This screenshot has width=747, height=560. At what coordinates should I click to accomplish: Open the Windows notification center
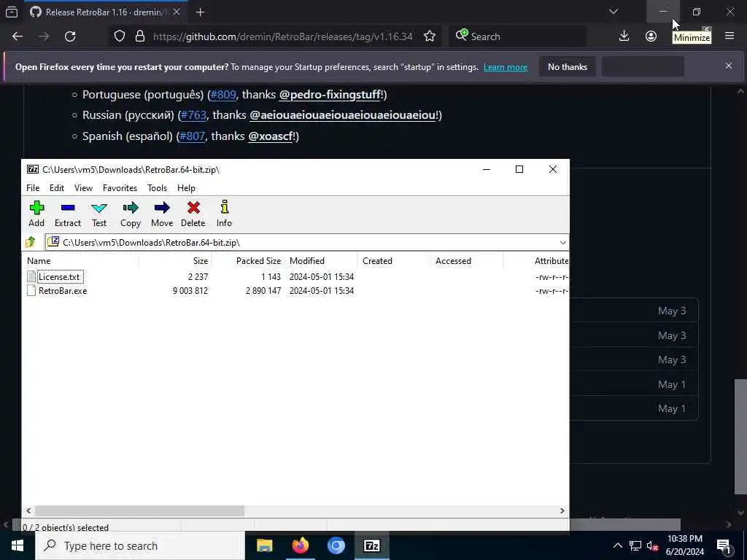click(724, 545)
